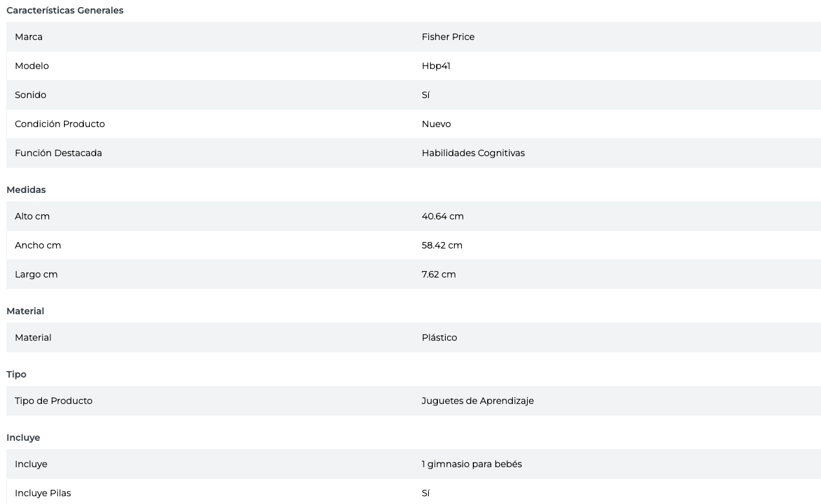
Task: Select the Sonido row label
Action: 30,95
